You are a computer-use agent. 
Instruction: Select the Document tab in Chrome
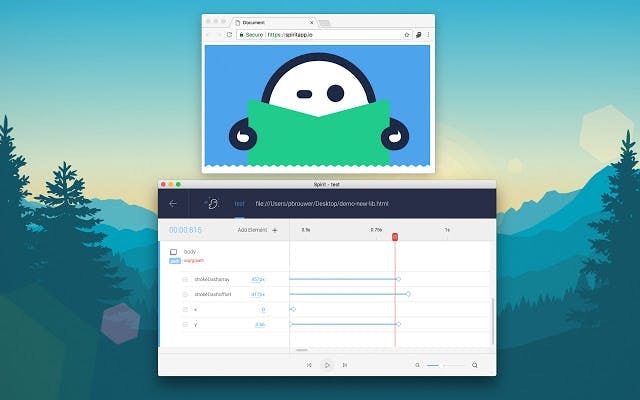coord(273,23)
